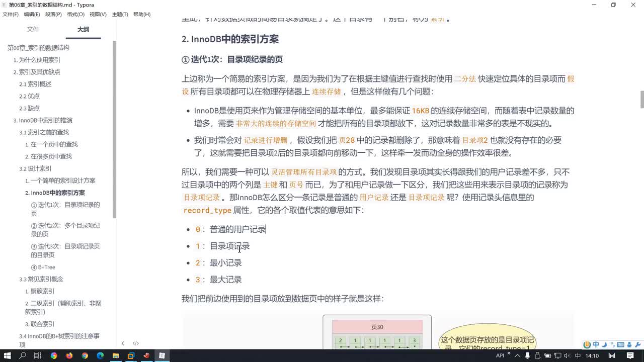644x362 pixels.
Task: Go to outline root 第06章_索引的数据结构
Action: point(38,48)
